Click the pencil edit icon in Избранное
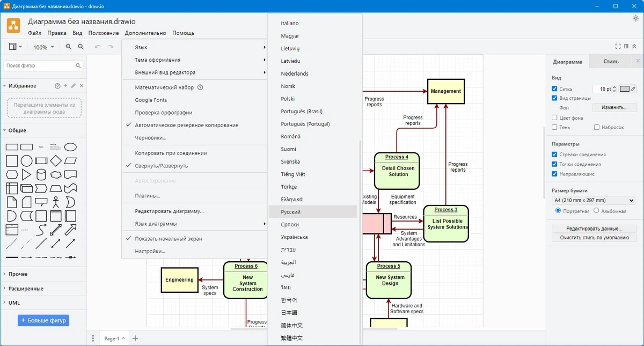This screenshot has height=346, width=644. pyautogui.click(x=74, y=86)
